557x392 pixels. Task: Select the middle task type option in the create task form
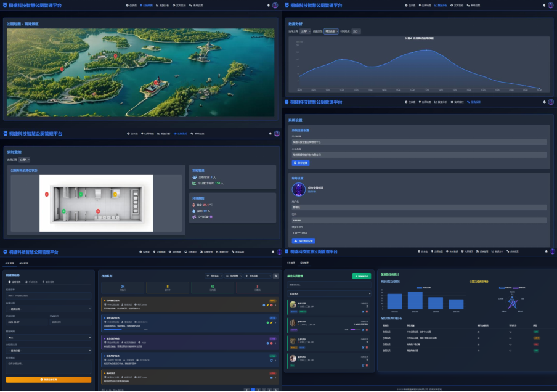[x=31, y=282]
